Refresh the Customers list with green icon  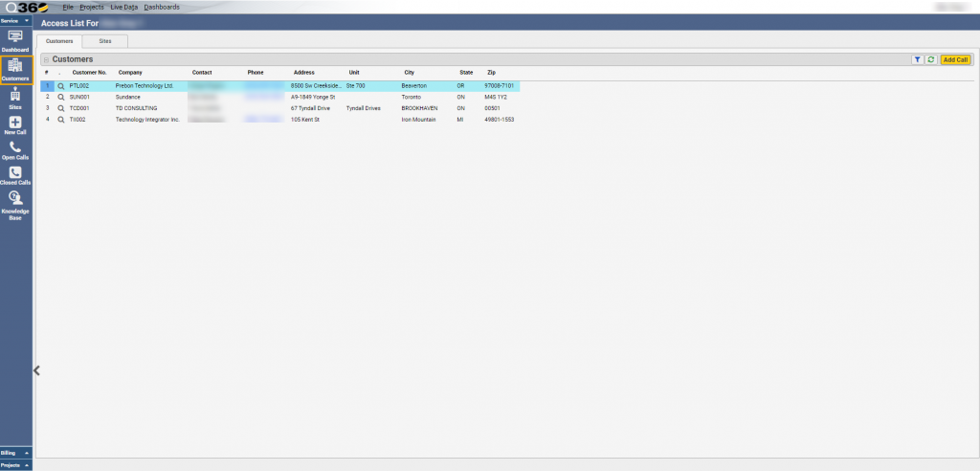(x=930, y=59)
